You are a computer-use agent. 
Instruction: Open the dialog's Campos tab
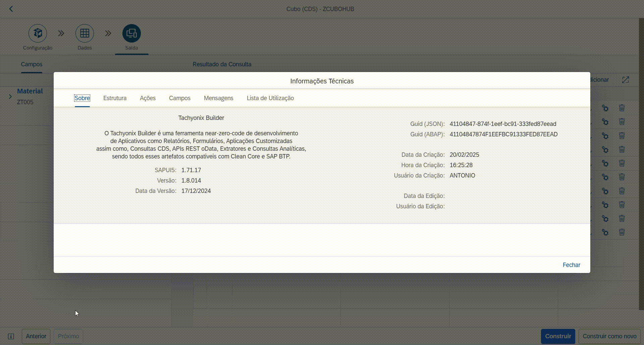179,98
